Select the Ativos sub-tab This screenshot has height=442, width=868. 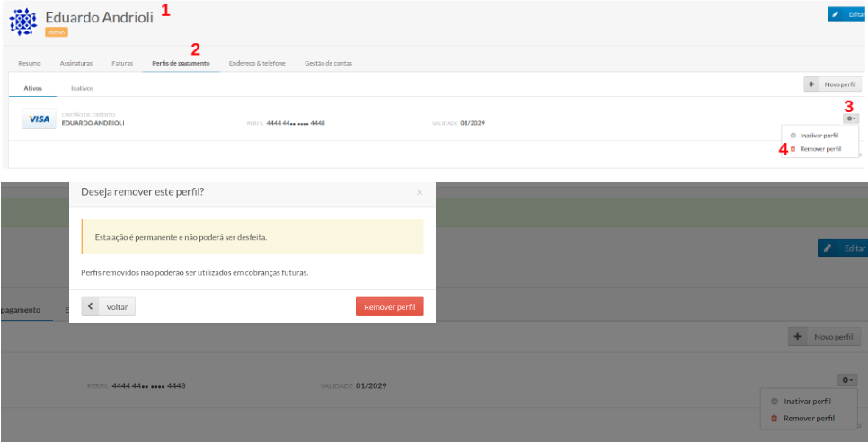pyautogui.click(x=31, y=88)
